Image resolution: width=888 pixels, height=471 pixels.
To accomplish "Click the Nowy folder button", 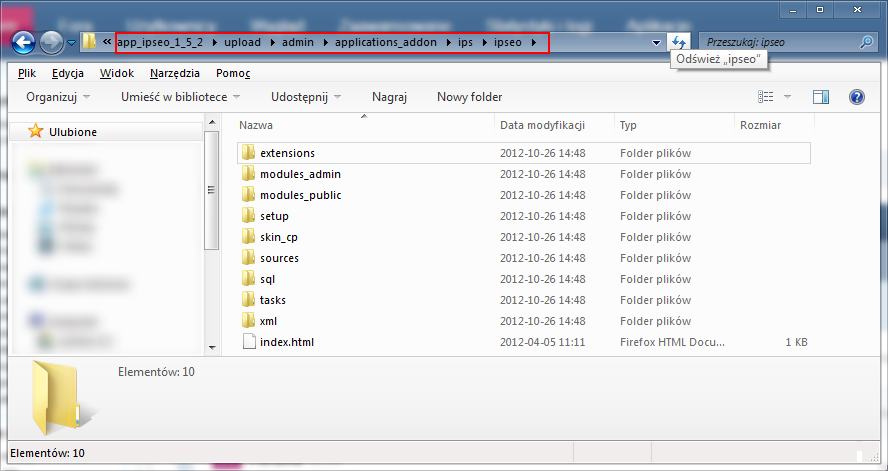I will [469, 97].
